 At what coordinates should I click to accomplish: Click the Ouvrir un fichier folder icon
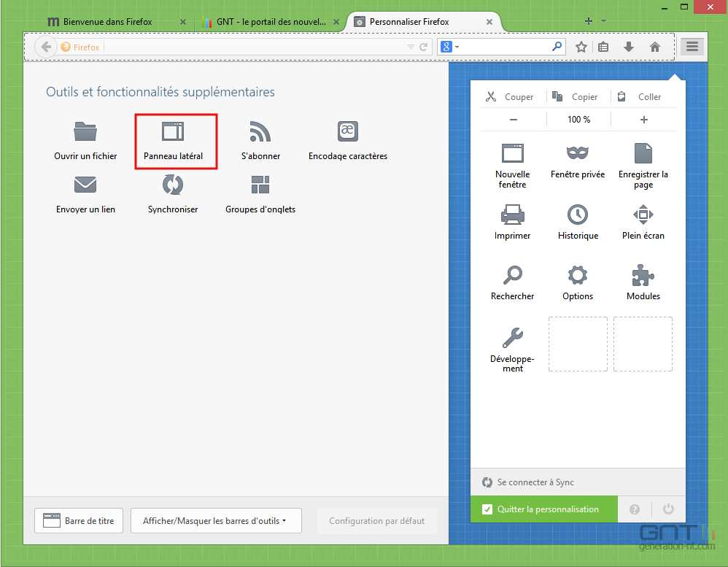tap(85, 131)
